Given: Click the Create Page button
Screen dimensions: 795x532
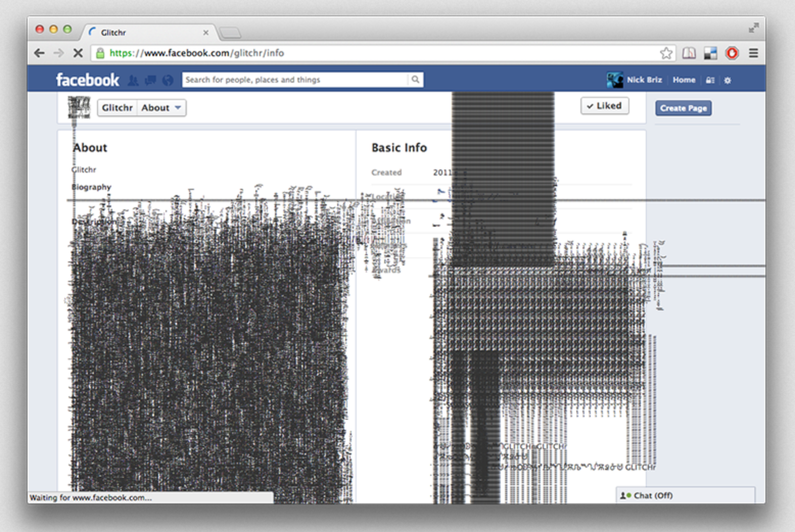Looking at the screenshot, I should [683, 108].
